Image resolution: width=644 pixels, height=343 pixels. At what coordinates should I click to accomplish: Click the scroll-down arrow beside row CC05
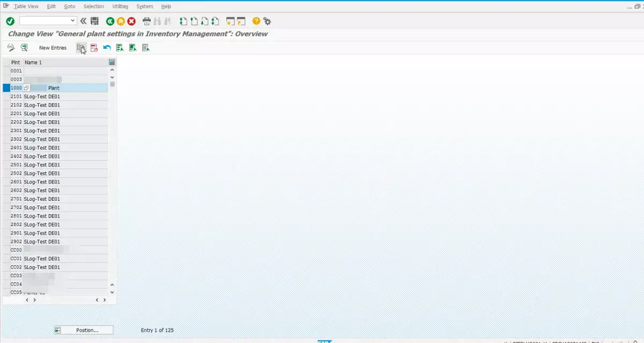[112, 292]
